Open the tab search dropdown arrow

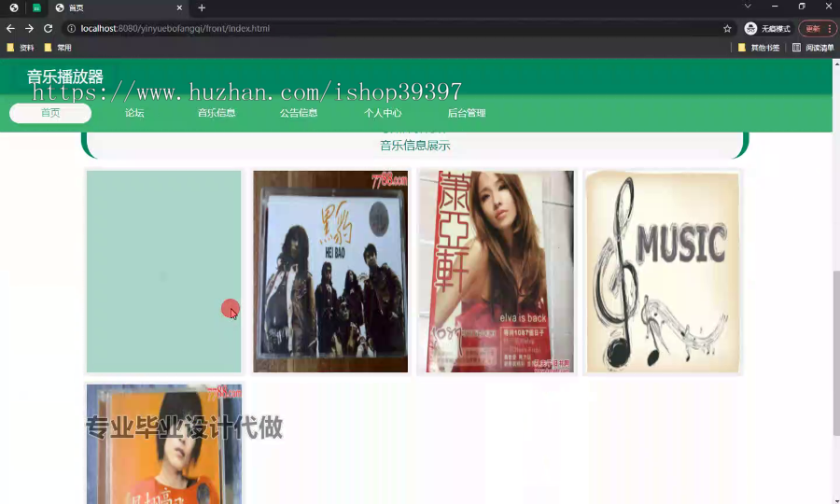click(x=748, y=7)
